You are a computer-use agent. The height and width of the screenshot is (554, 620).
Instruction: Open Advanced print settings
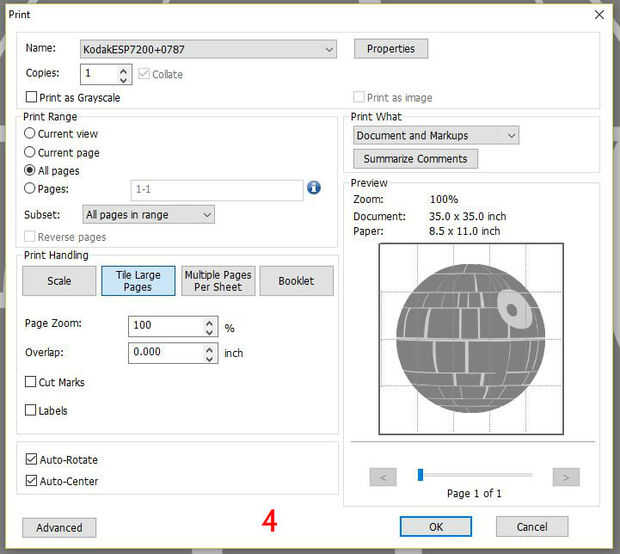(59, 528)
